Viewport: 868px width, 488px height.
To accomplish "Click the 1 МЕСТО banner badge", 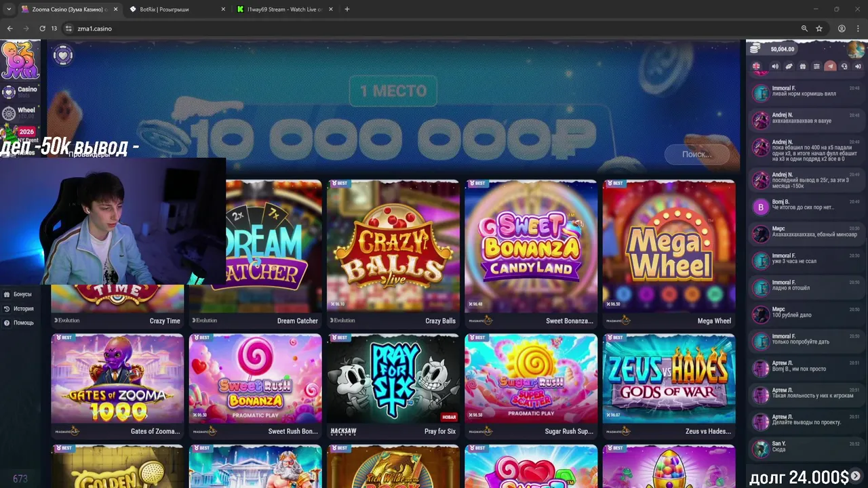I will 393,91.
